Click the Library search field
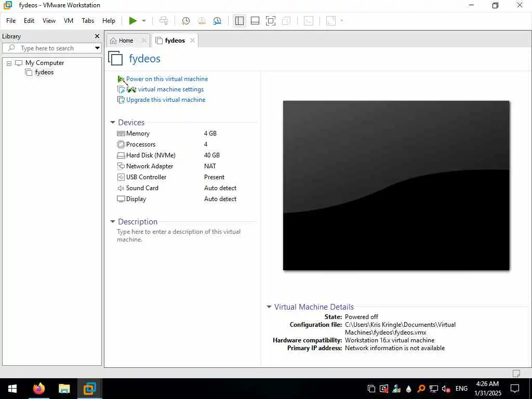The image size is (532, 399). 48,48
